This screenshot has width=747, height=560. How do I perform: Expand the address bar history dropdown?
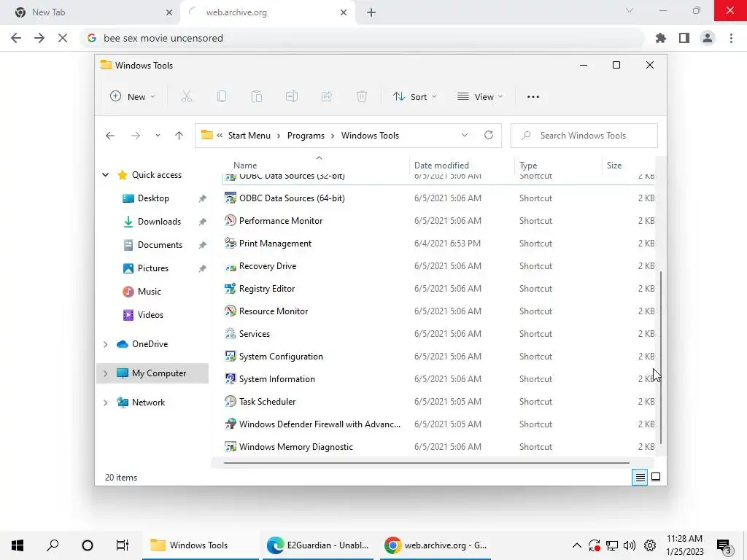click(x=465, y=135)
